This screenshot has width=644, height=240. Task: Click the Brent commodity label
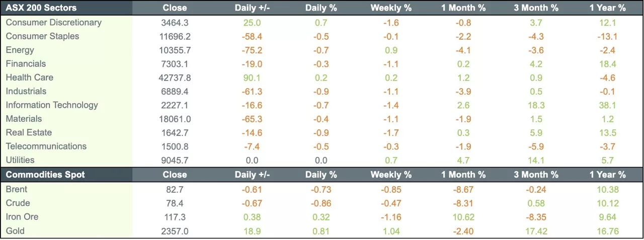point(17,189)
